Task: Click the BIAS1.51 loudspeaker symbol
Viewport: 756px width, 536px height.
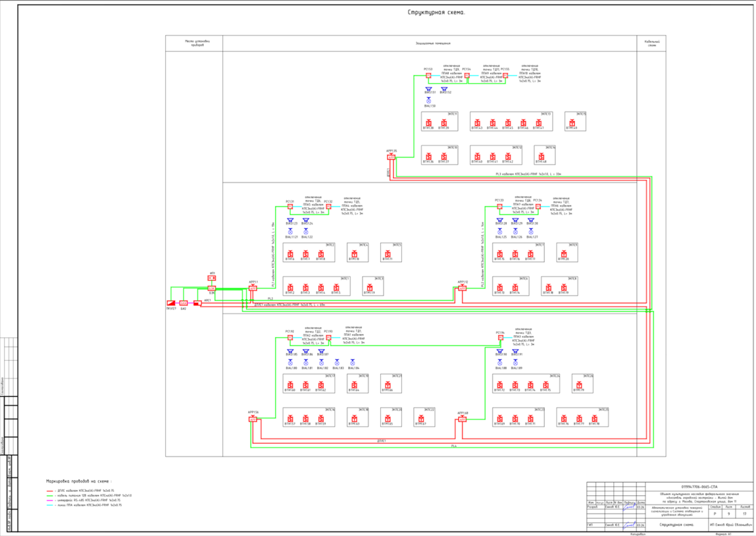Action: point(428,90)
